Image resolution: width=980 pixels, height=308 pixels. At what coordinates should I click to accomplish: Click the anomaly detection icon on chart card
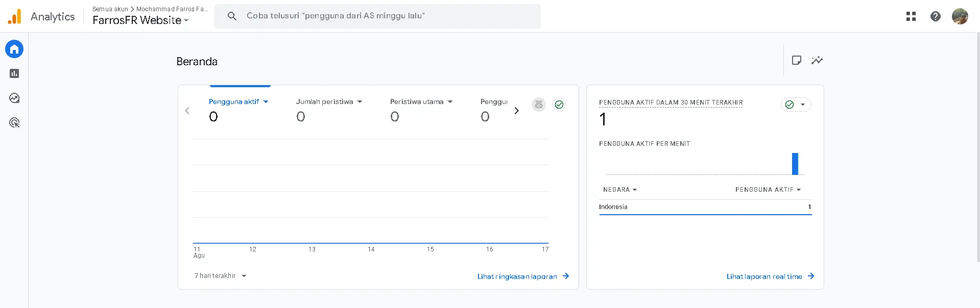539,105
